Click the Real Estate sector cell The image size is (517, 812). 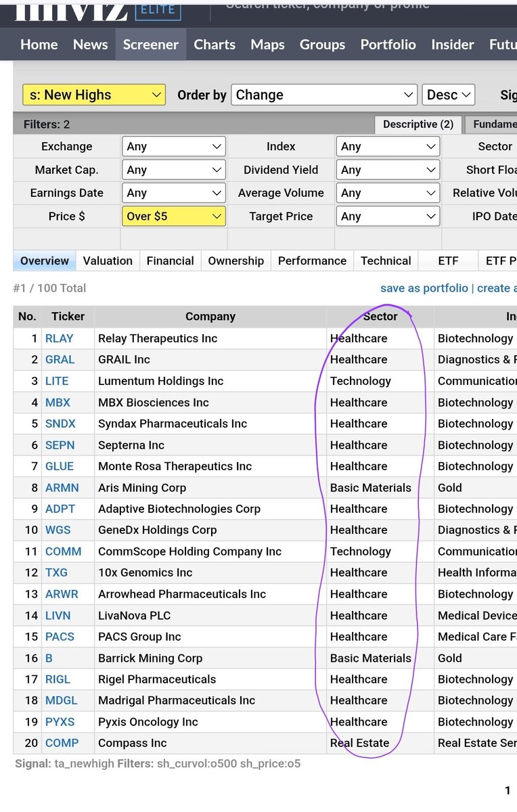point(380,743)
